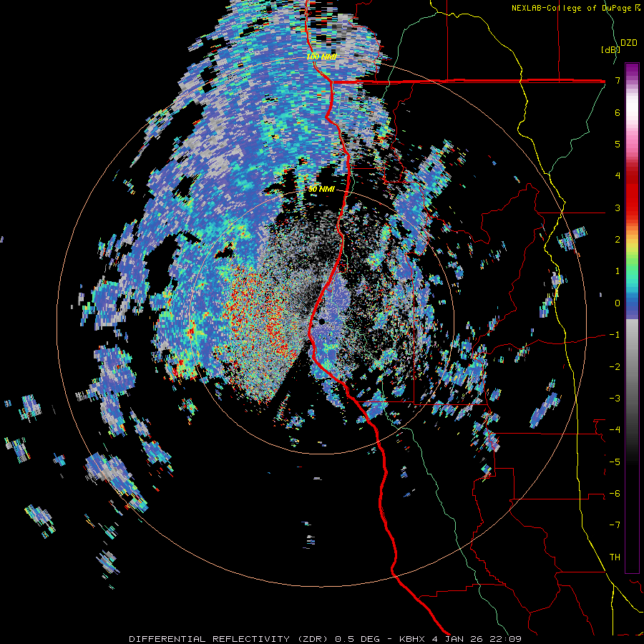The image size is (644, 644).
Task: Click the color scale label -2
Action: click(x=615, y=366)
